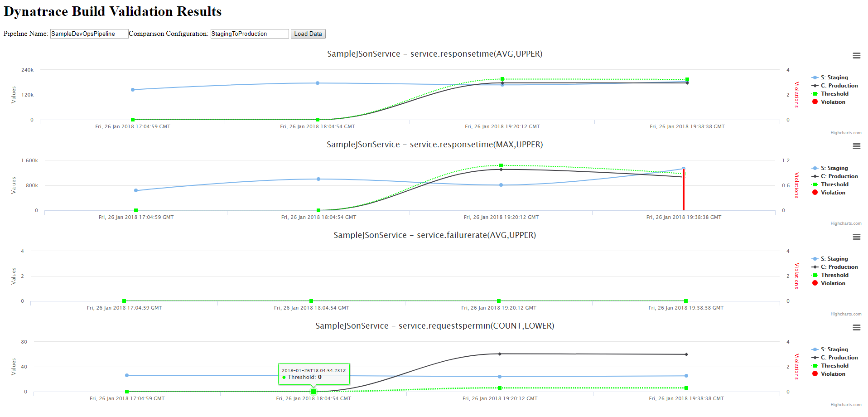
Task: Click the service.requestspermin(COUNT,LOWER) chart title
Action: pyautogui.click(x=435, y=326)
